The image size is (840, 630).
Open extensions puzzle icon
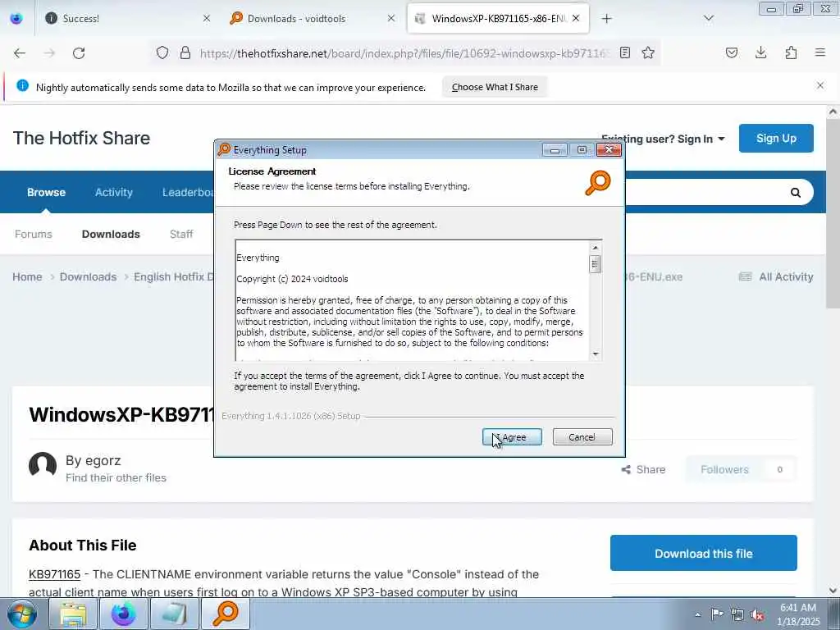click(x=791, y=52)
